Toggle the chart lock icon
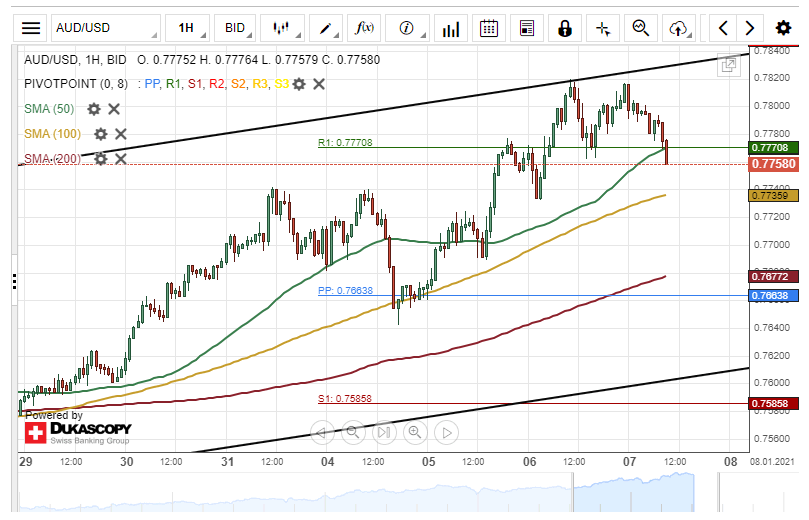The width and height of the screenshot is (809, 520). [x=565, y=28]
